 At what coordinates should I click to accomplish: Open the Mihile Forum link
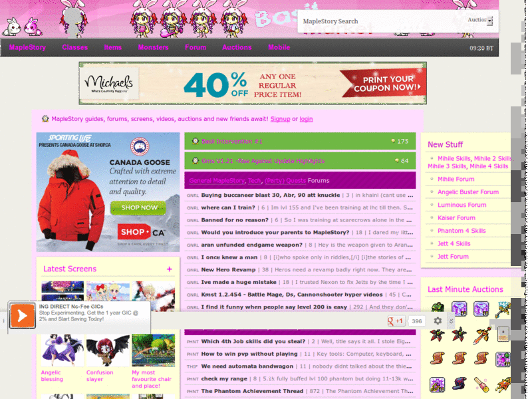coord(456,179)
